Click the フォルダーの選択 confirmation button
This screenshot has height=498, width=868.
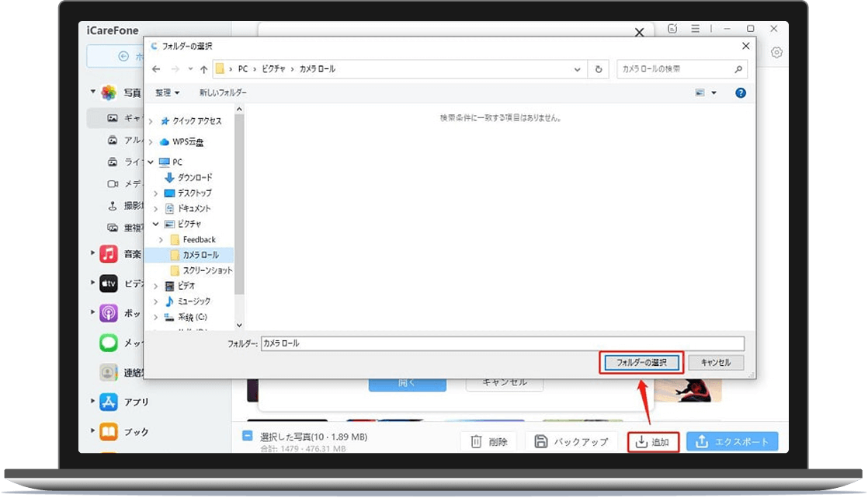(641, 361)
